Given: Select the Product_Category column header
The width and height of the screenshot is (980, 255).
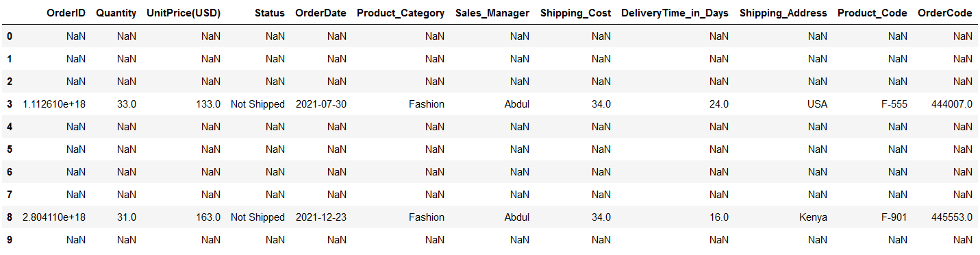Looking at the screenshot, I should 401,13.
